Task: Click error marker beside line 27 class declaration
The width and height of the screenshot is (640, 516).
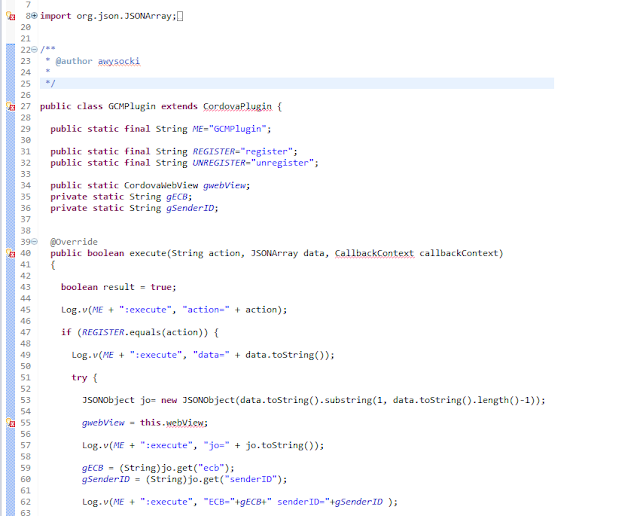Action: point(11,107)
